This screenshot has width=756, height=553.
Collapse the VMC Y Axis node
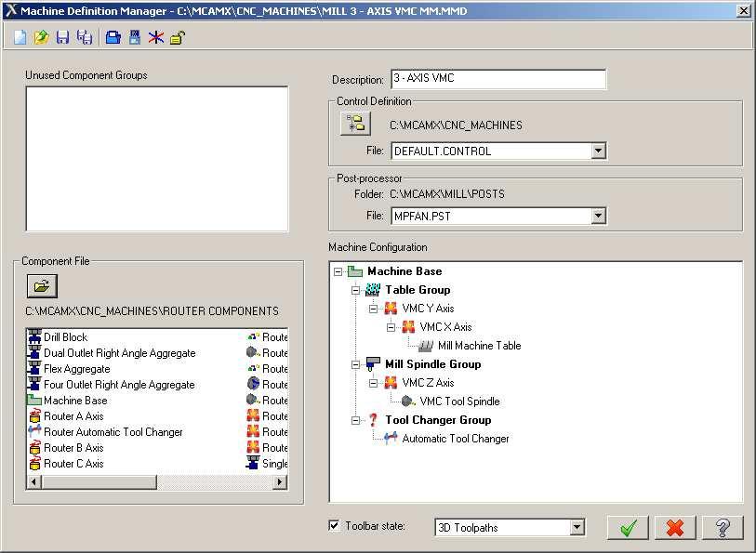pyautogui.click(x=374, y=309)
